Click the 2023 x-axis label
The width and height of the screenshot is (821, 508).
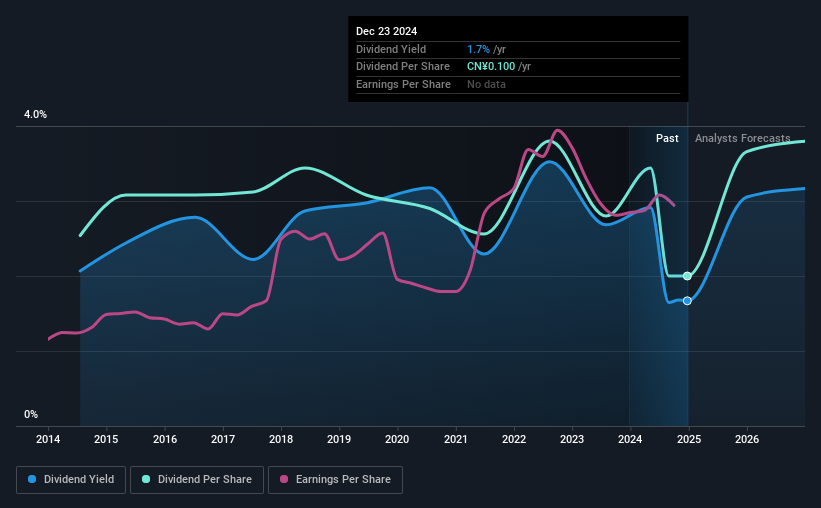(572, 439)
